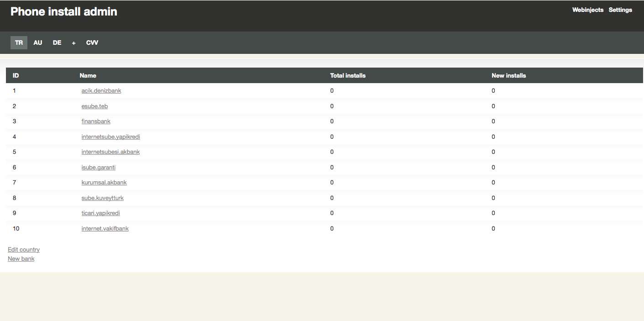Click Total installs value for internetsubesi.akbank
The width and height of the screenshot is (644, 321).
332,152
